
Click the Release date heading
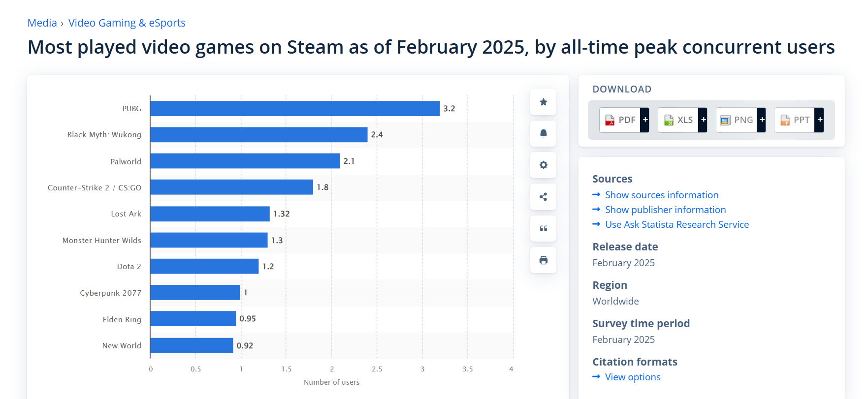625,247
